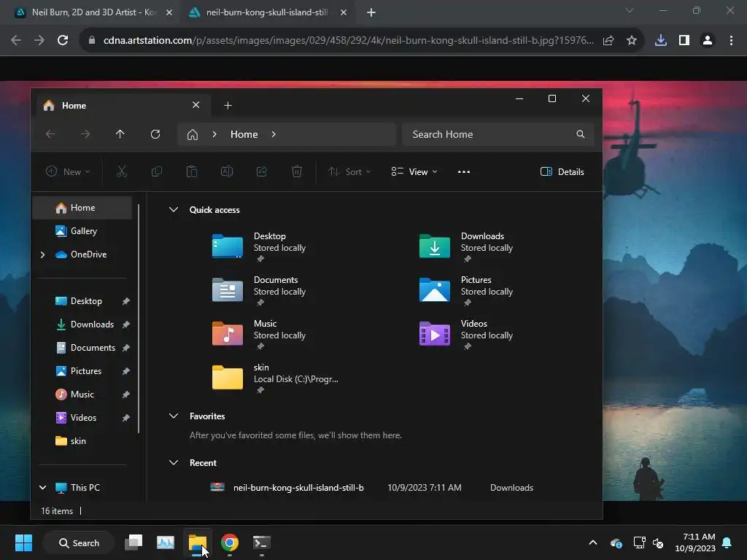The image size is (747, 560).
Task: Open the Videos folder tile in Quick access
Action: coord(467,335)
